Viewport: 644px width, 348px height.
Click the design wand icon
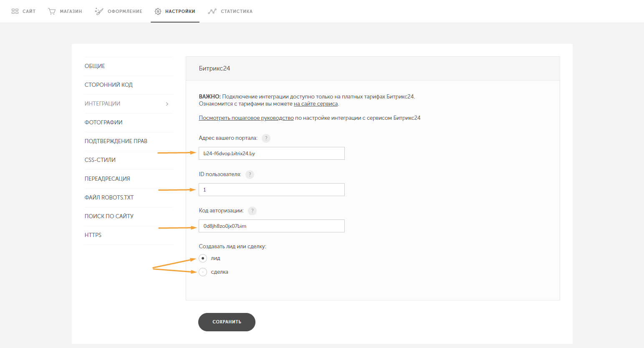click(x=99, y=11)
